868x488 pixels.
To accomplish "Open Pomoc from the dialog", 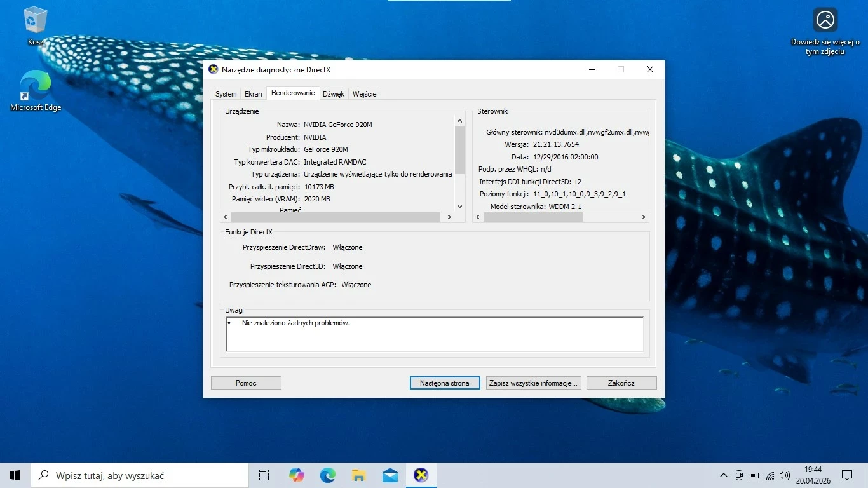I will [x=245, y=383].
